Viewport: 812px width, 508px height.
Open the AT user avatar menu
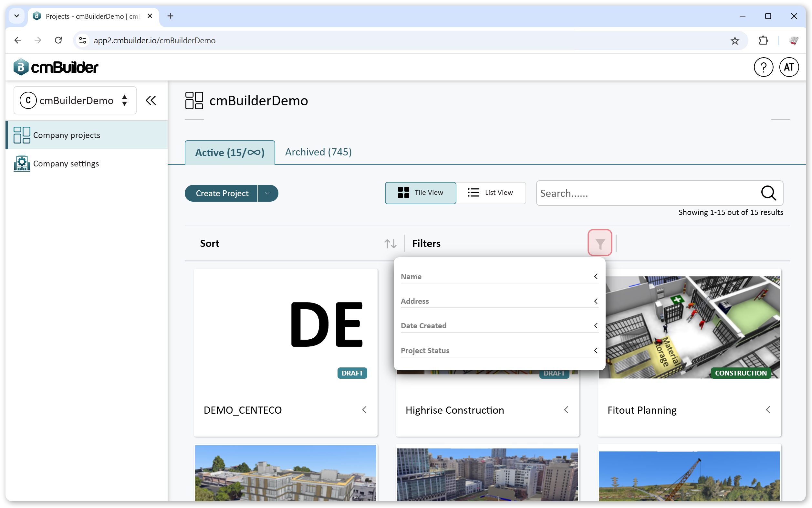coord(789,67)
